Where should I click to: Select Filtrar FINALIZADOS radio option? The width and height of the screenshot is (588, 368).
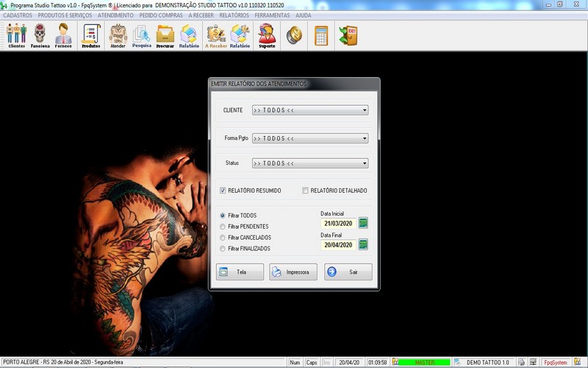(223, 248)
